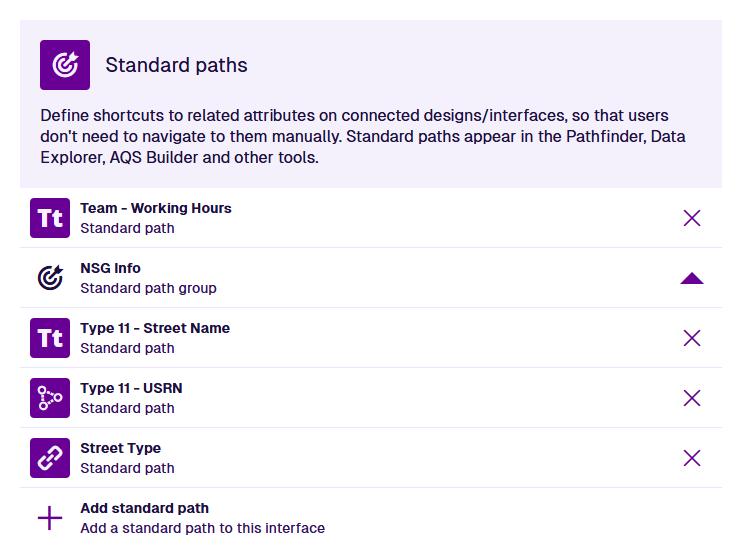Click the Standard paths section heading
Image resolution: width=742 pixels, height=547 pixels.
point(176,66)
